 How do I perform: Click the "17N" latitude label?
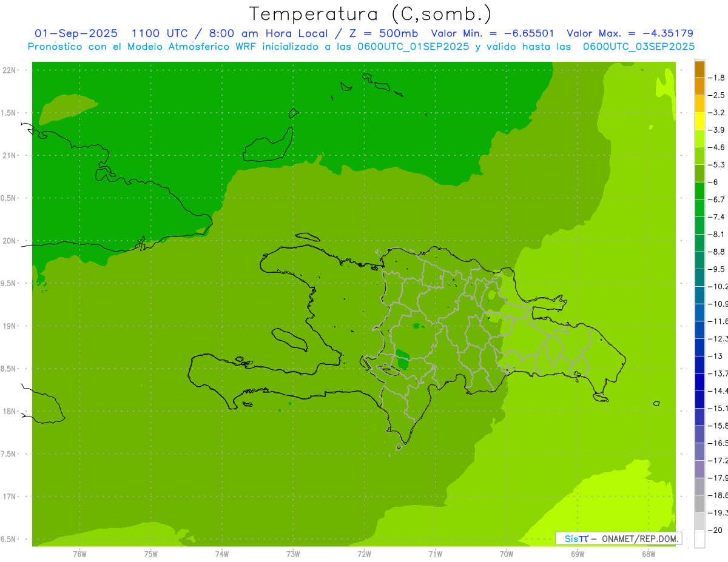pos(10,497)
